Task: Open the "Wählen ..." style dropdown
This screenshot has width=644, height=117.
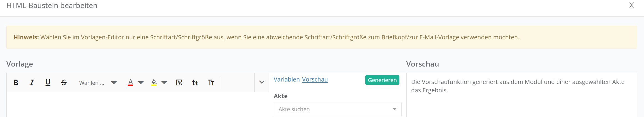Action: point(98,83)
